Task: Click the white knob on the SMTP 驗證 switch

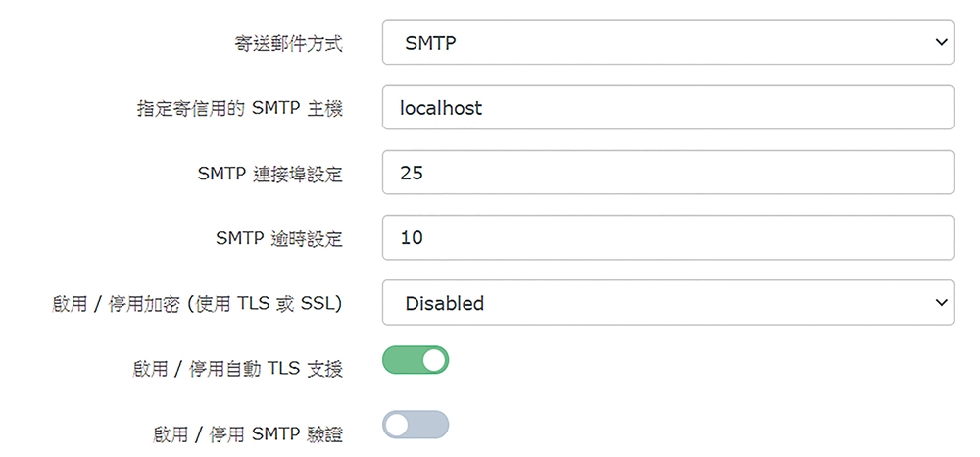Action: pos(397,425)
